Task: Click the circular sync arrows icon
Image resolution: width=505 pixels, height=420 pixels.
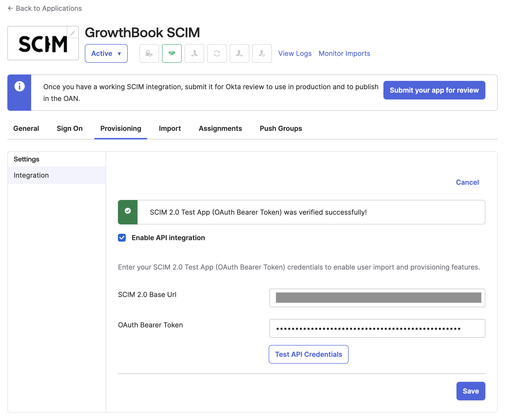Action: point(217,53)
